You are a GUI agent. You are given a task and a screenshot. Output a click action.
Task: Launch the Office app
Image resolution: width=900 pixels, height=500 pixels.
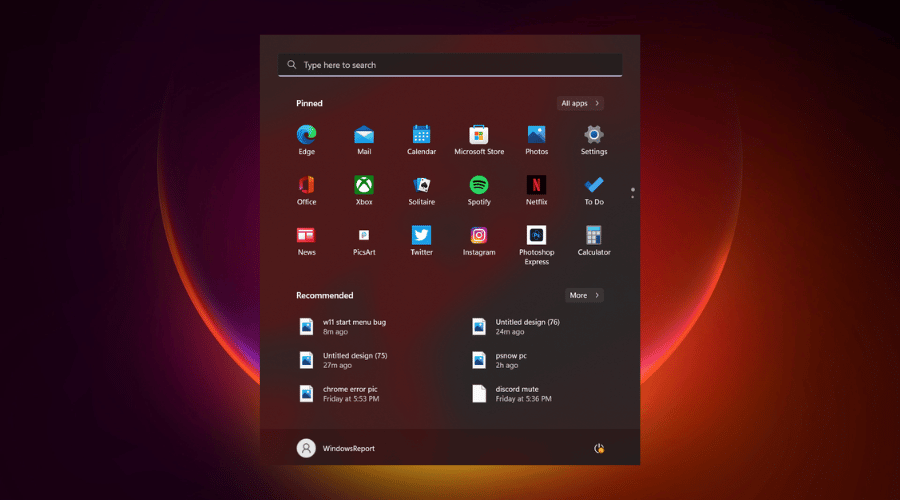[307, 190]
